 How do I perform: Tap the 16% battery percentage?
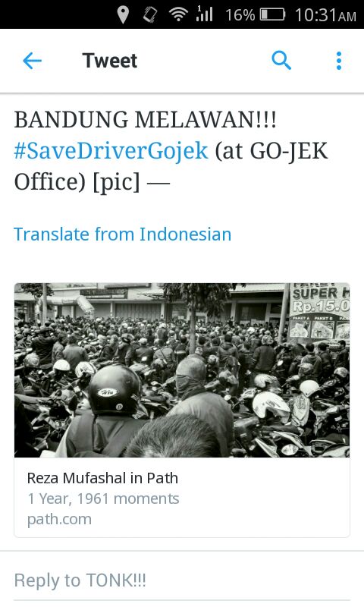tap(240, 15)
